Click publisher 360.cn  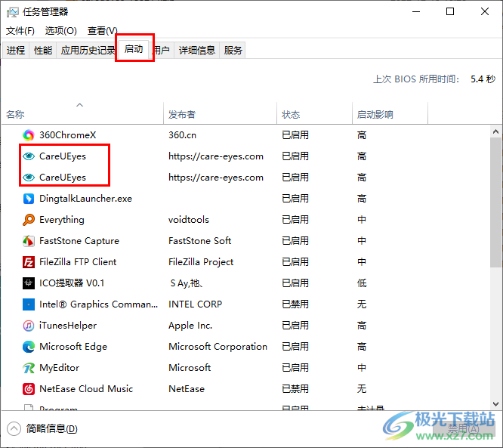click(x=182, y=135)
